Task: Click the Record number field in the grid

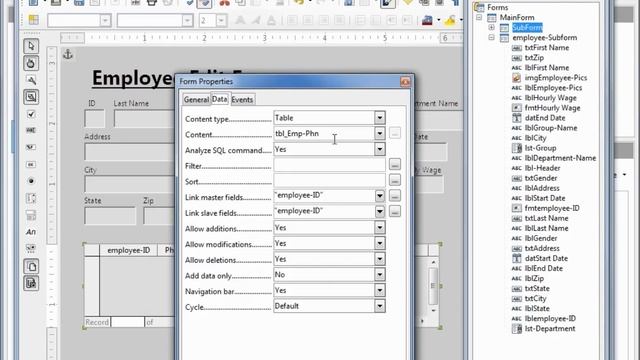Action: (x=127, y=322)
